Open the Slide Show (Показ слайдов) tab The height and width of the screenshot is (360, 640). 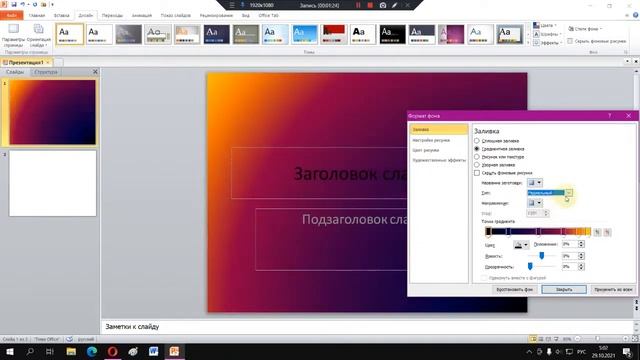[x=176, y=16]
